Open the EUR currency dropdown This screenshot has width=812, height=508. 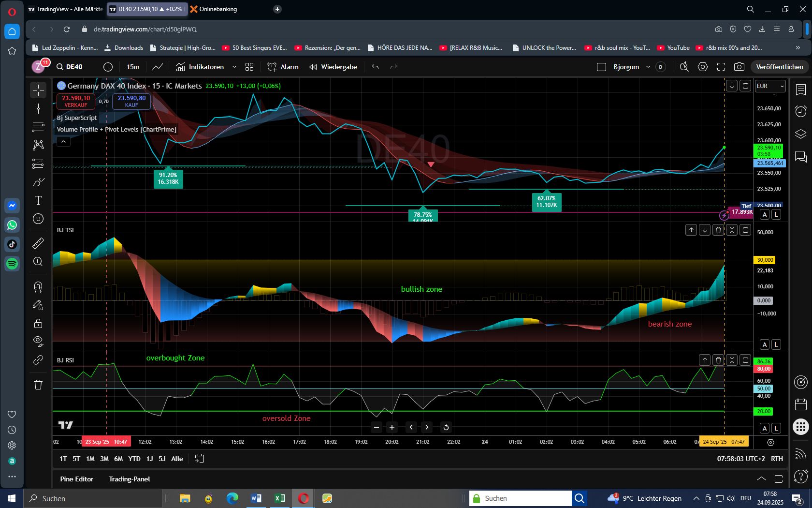click(770, 86)
